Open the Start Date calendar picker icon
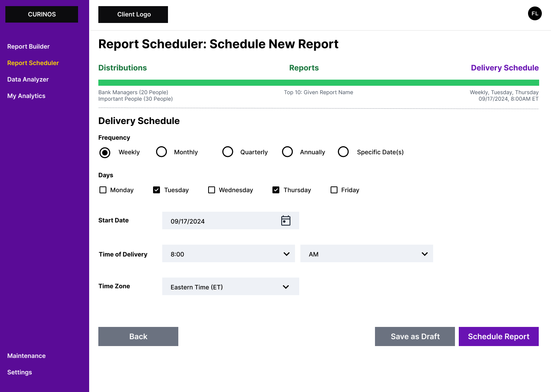Image resolution: width=551 pixels, height=392 pixels. [x=286, y=220]
